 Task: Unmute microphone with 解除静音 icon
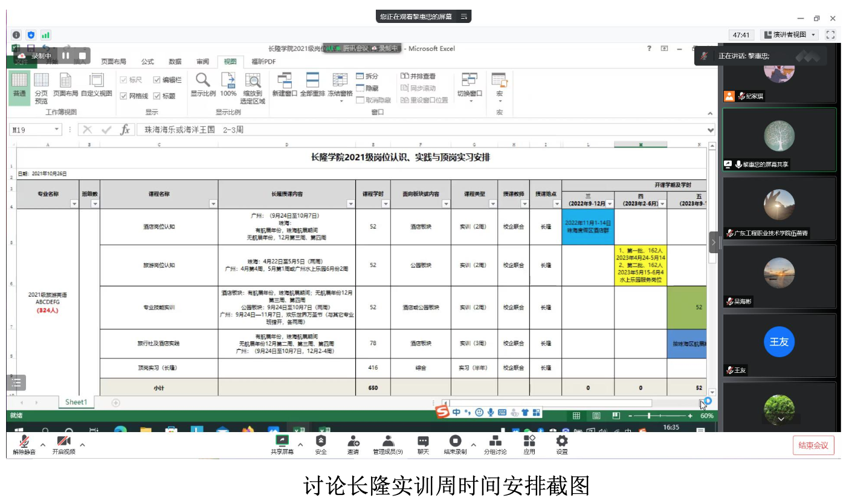tap(24, 442)
